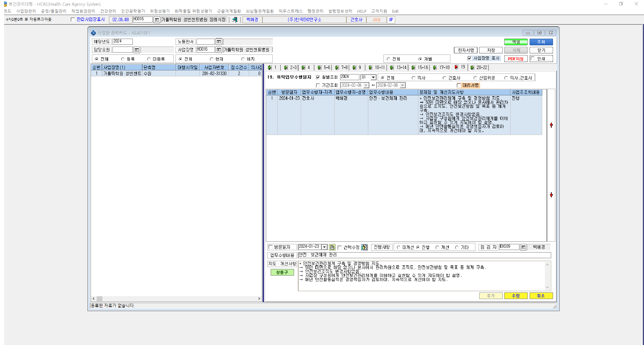Open the 담당요원 lookup icon
This screenshot has width=644, height=345.
tap(137, 50)
